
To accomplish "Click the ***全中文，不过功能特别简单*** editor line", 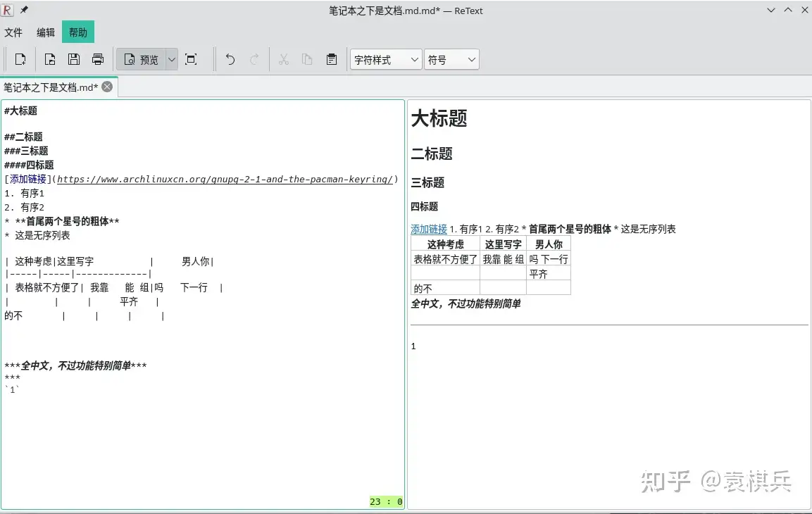I will pyautogui.click(x=75, y=366).
